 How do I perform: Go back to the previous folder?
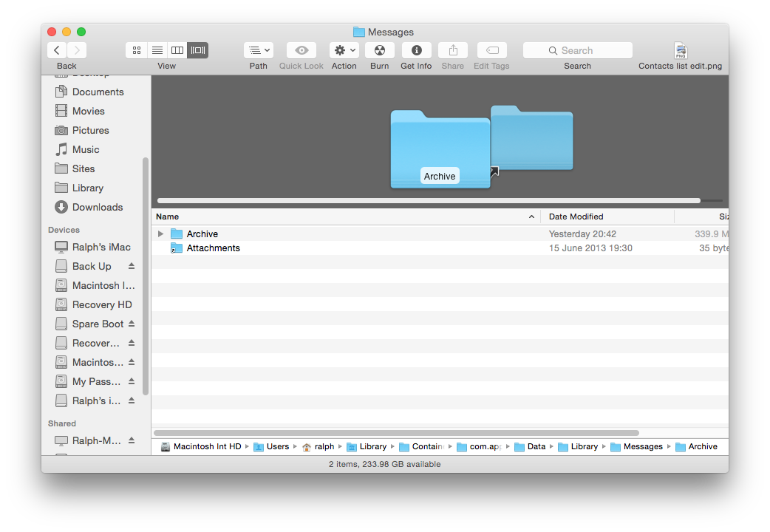click(x=57, y=50)
